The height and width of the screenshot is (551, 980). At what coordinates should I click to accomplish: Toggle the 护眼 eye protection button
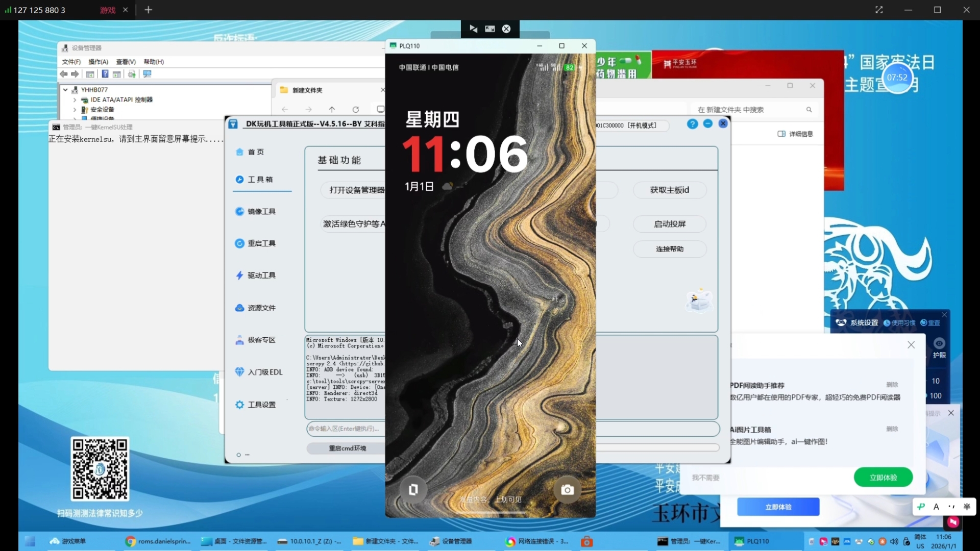tap(939, 348)
